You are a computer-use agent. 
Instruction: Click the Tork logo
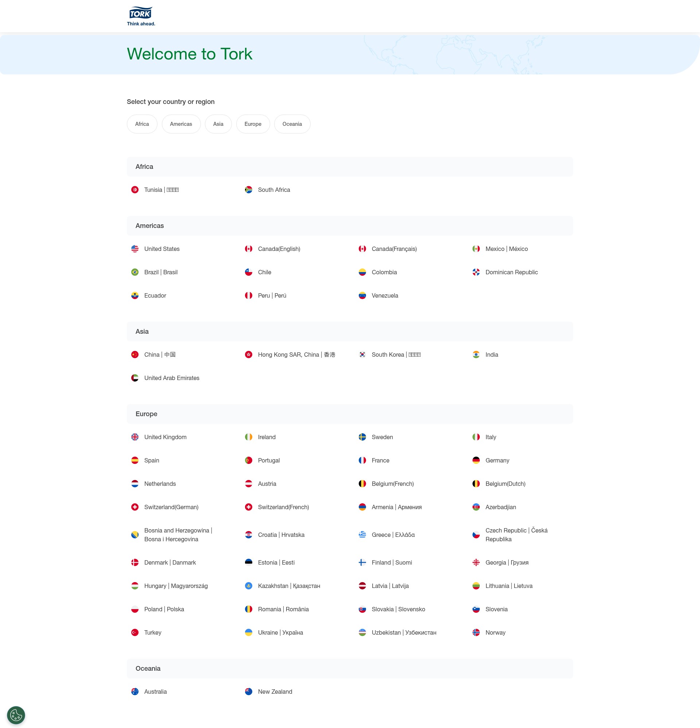pyautogui.click(x=141, y=16)
